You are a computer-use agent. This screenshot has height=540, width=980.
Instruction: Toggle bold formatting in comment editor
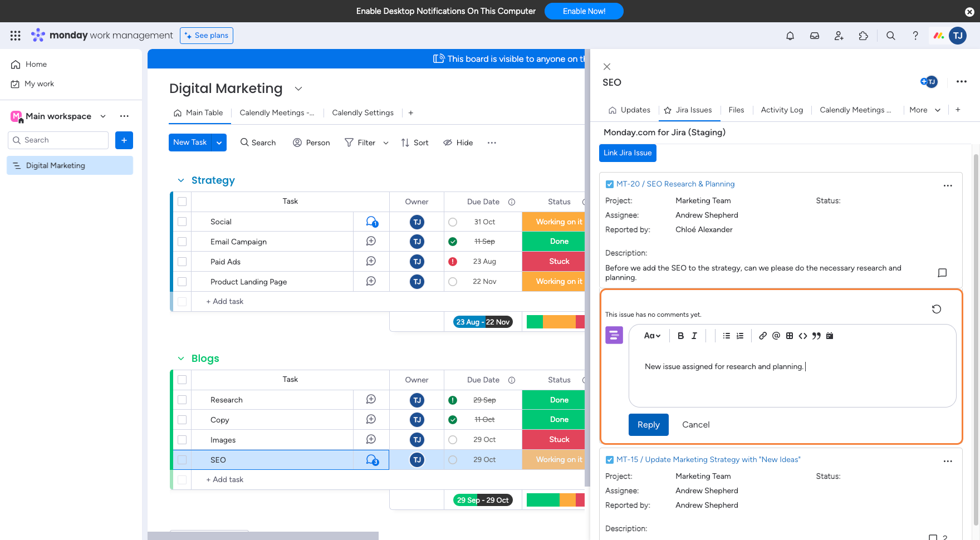tap(680, 336)
